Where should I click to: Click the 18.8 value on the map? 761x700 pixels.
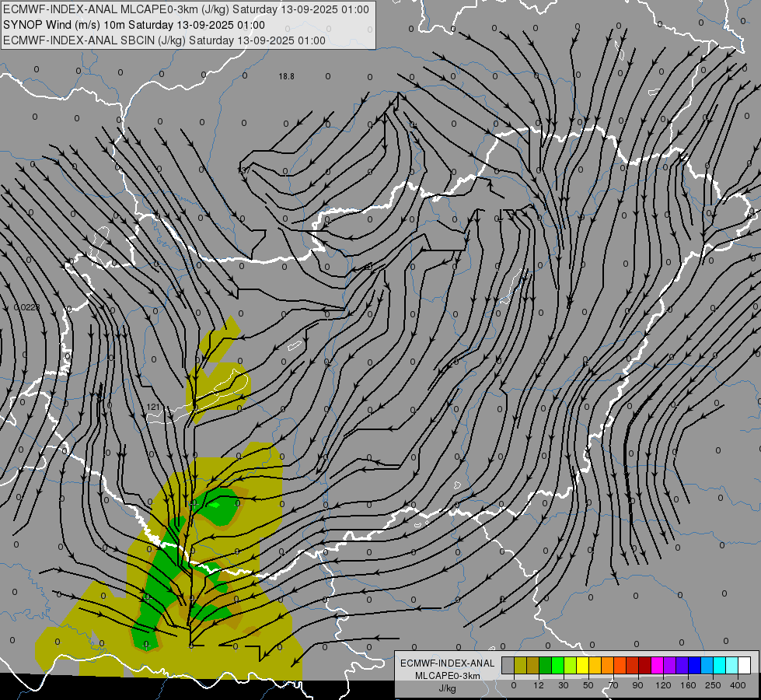tap(286, 76)
